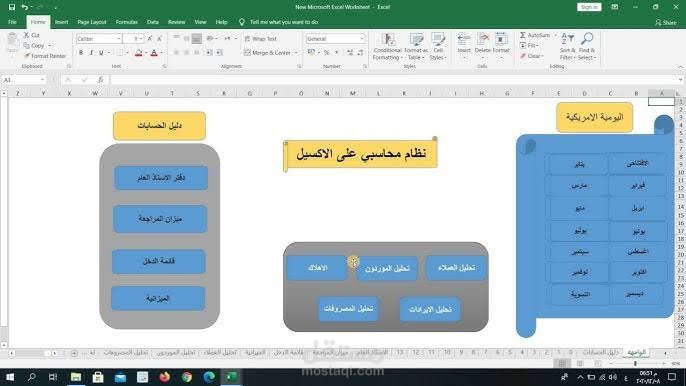Click the Copy icon in Clipboard group
The image size is (686, 386).
[x=27, y=46]
